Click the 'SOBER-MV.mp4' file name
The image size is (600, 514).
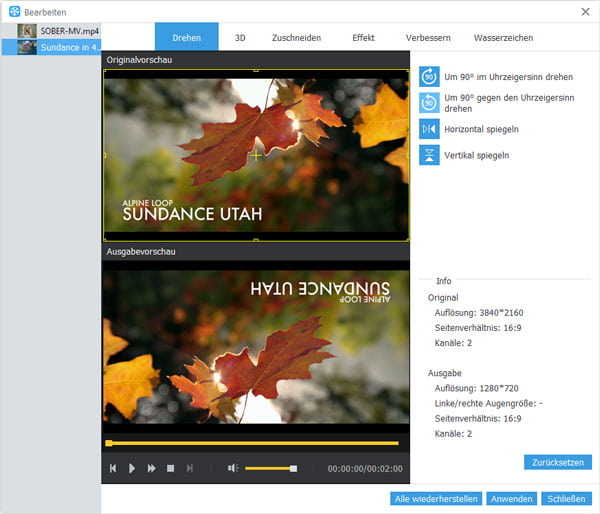69,31
